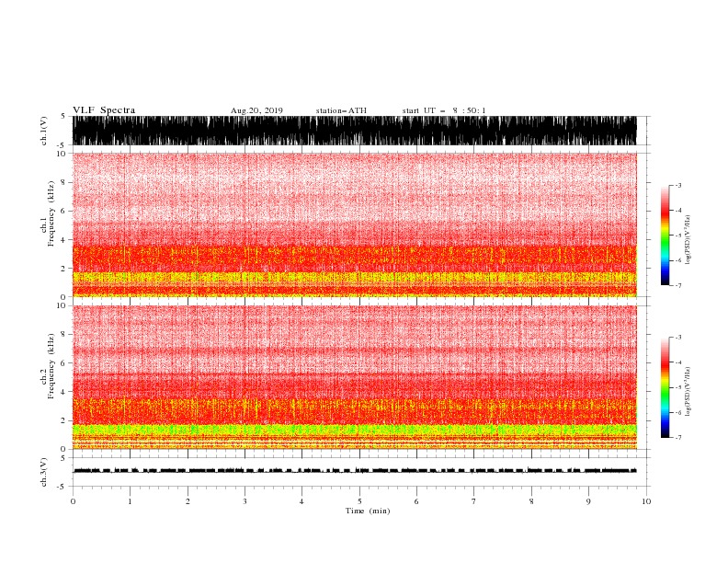Image resolution: width=728 pixels, height=563 pixels.
Task: Click time axis tick label "4"
Action: coord(302,501)
